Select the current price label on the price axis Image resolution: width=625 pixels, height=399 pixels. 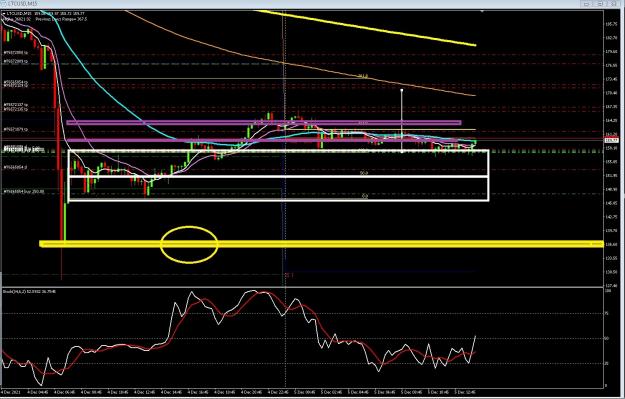[611, 140]
